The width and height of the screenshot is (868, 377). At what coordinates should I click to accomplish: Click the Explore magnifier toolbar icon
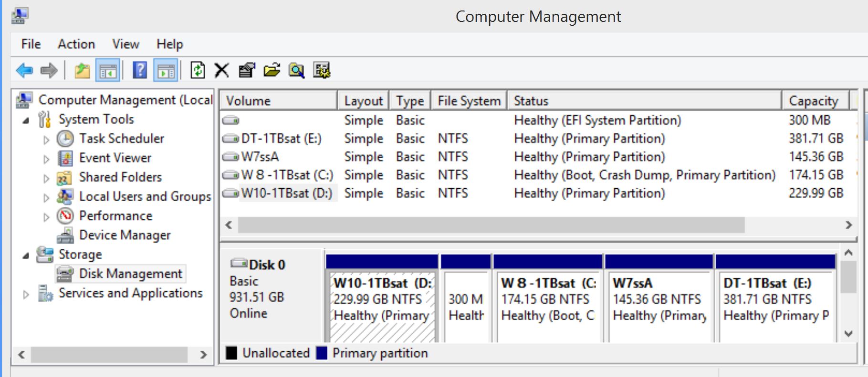[x=296, y=71]
